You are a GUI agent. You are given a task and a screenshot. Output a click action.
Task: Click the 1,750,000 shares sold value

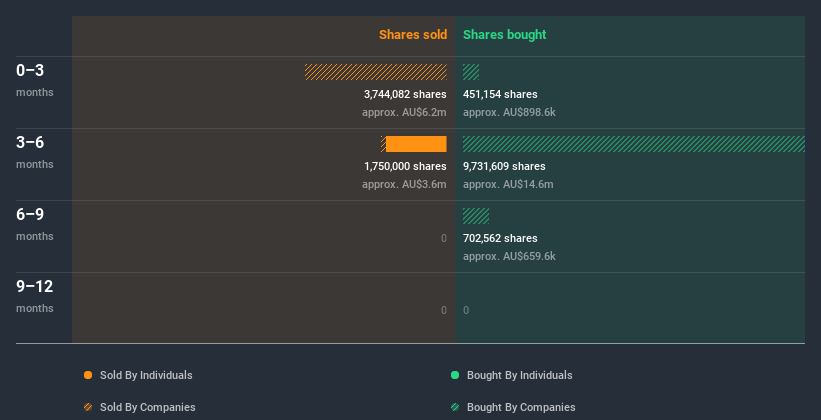405,166
